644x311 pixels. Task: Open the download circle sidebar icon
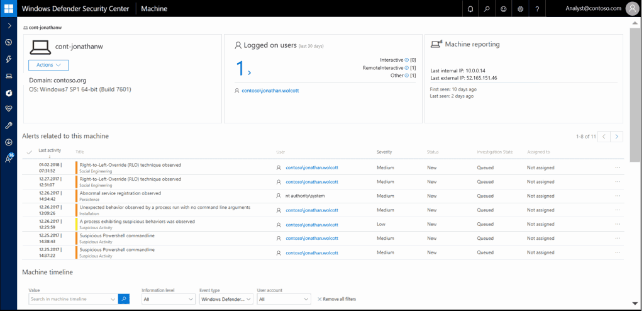(x=9, y=142)
